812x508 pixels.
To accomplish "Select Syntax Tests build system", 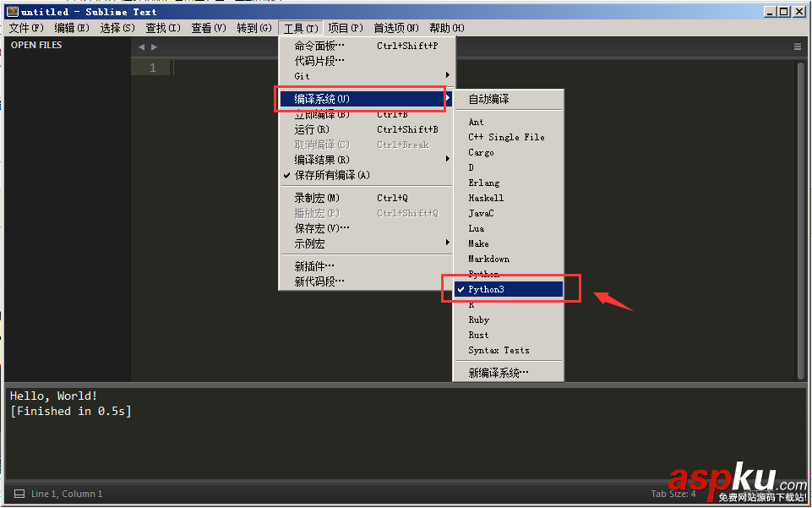I will (x=509, y=350).
